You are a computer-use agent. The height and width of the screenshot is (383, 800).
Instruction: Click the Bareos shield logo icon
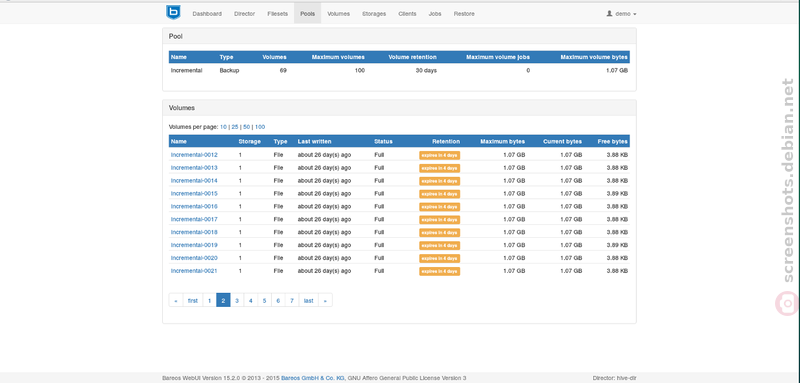pyautogui.click(x=173, y=13)
